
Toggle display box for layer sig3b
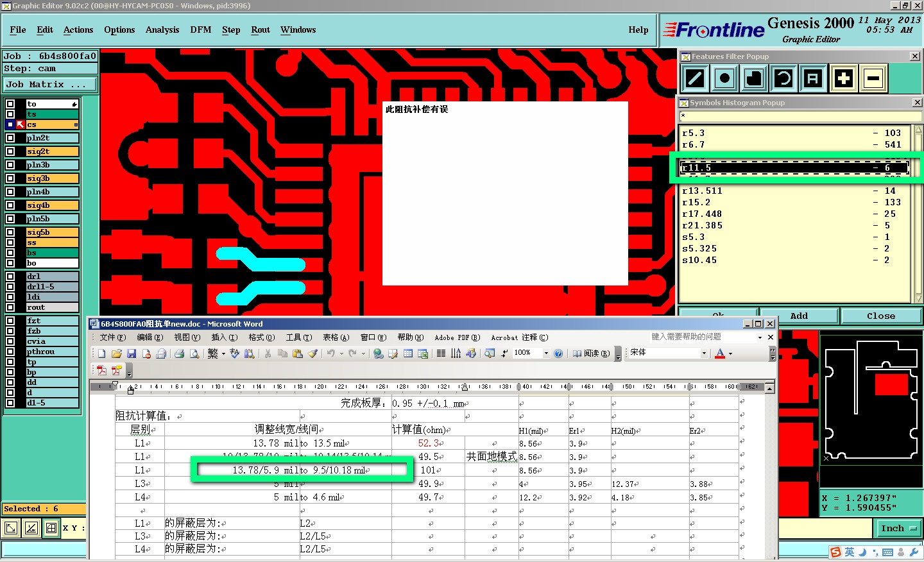[x=10, y=178]
